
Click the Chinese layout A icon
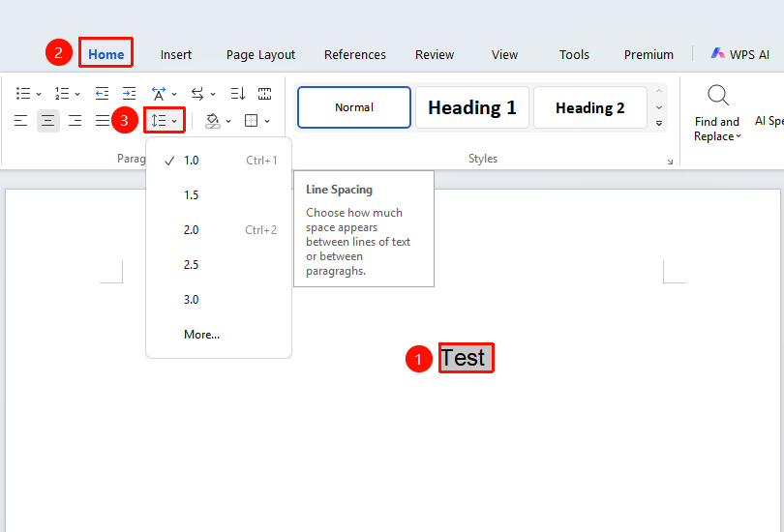[x=159, y=94]
